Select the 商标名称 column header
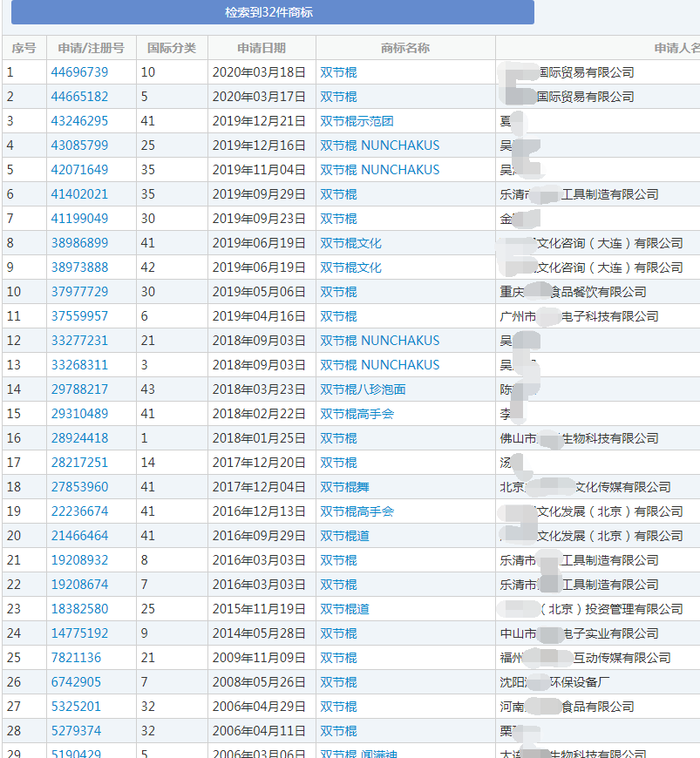700x758 pixels. (x=405, y=48)
